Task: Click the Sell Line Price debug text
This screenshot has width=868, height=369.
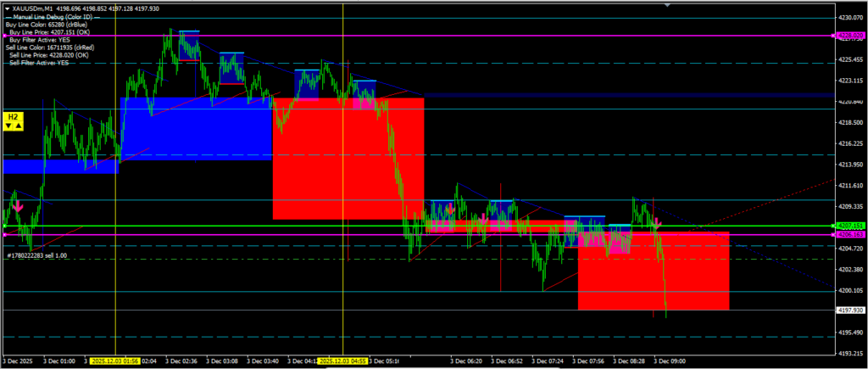Action: click(44, 55)
